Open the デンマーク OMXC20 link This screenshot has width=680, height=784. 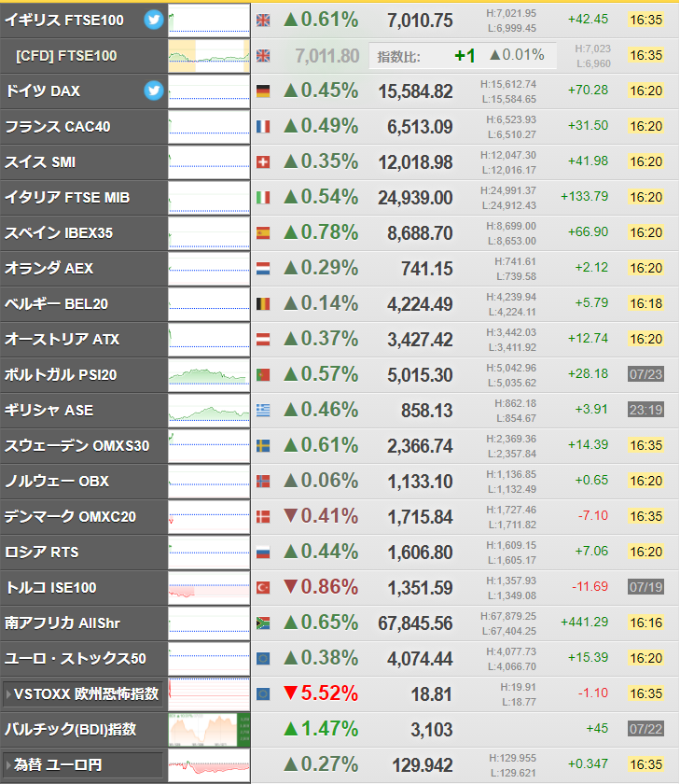click(71, 517)
